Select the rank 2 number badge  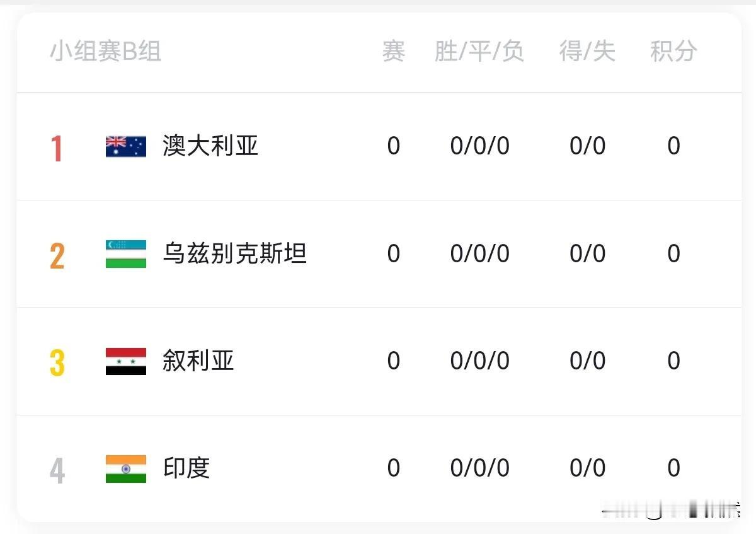coord(57,256)
